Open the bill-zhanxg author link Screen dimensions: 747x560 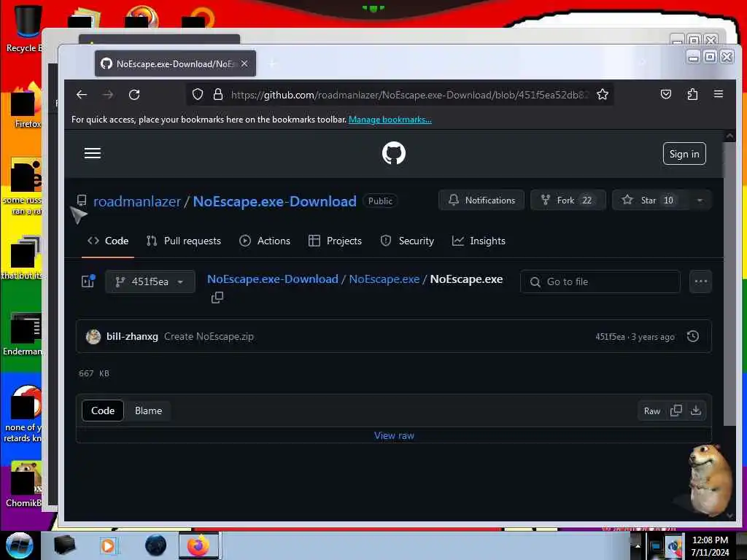tap(132, 336)
